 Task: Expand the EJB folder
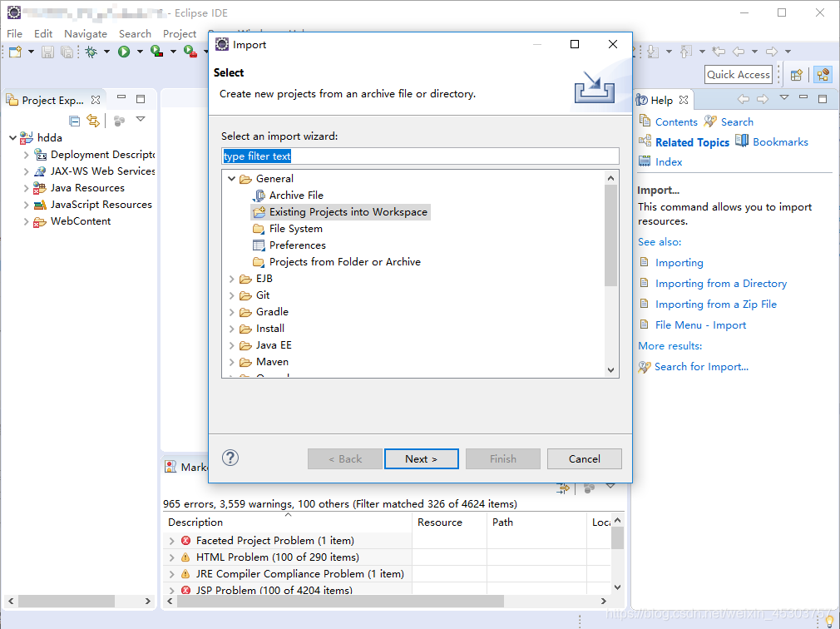point(231,279)
